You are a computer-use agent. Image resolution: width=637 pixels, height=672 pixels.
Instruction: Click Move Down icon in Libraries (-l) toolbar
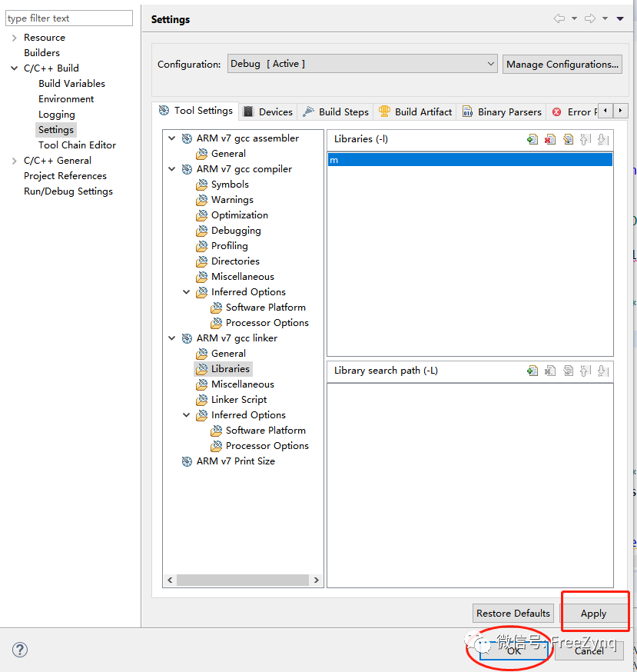602,139
